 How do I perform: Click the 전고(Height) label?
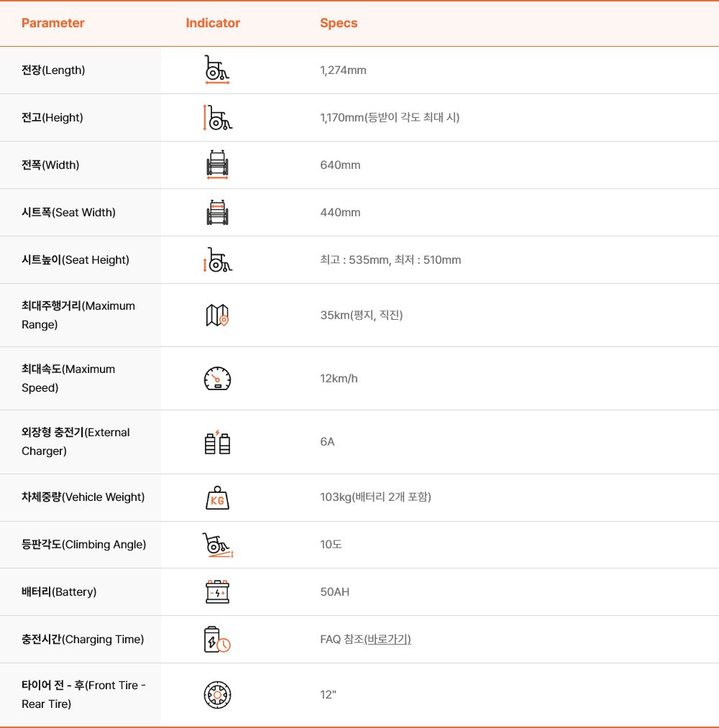click(x=52, y=117)
